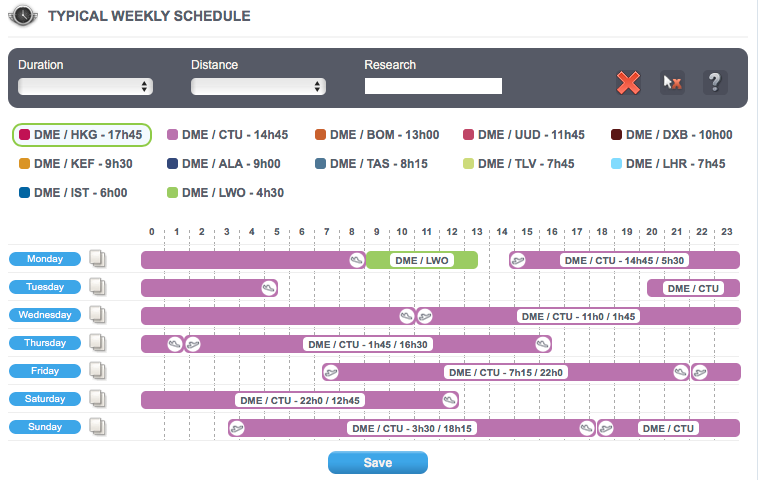Image resolution: width=758 pixels, height=480 pixels.
Task: Click Sunday's copy-day icon
Action: click(98, 427)
